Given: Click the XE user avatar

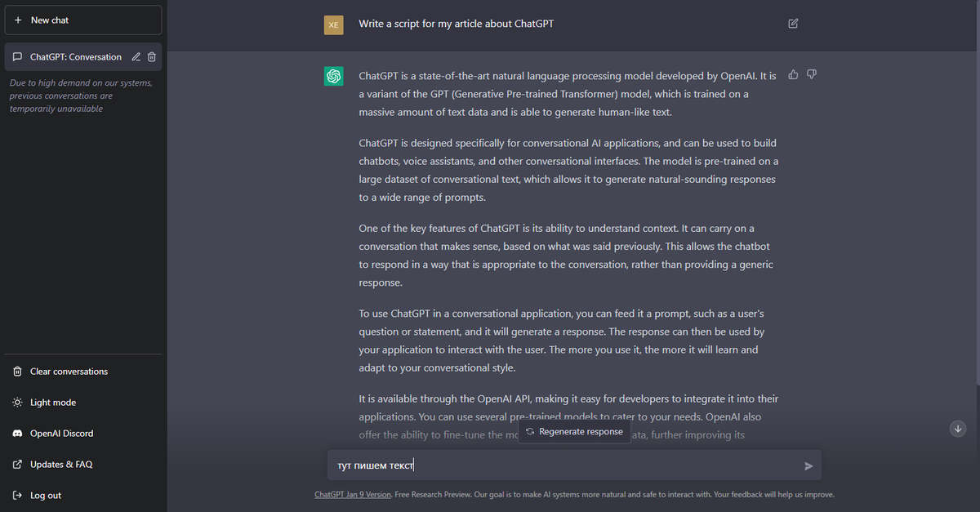Looking at the screenshot, I should point(333,24).
